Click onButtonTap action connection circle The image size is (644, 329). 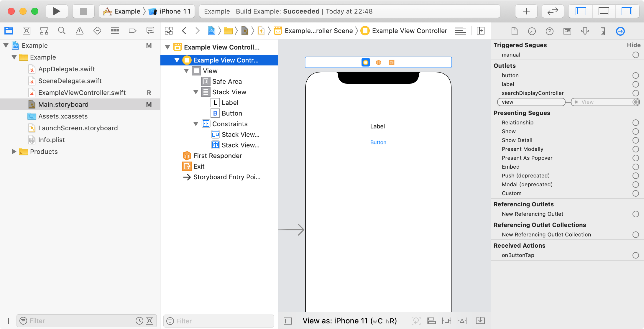pos(636,255)
